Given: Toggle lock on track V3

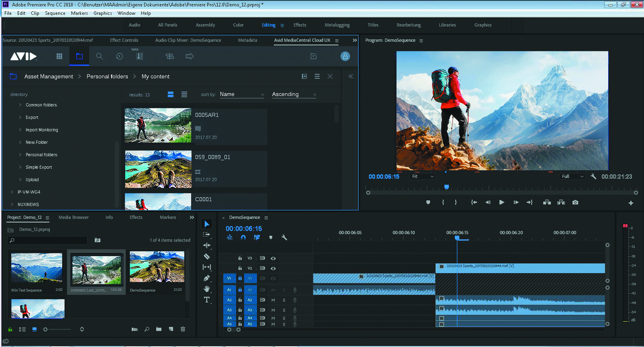Looking at the screenshot, I should tap(240, 258).
